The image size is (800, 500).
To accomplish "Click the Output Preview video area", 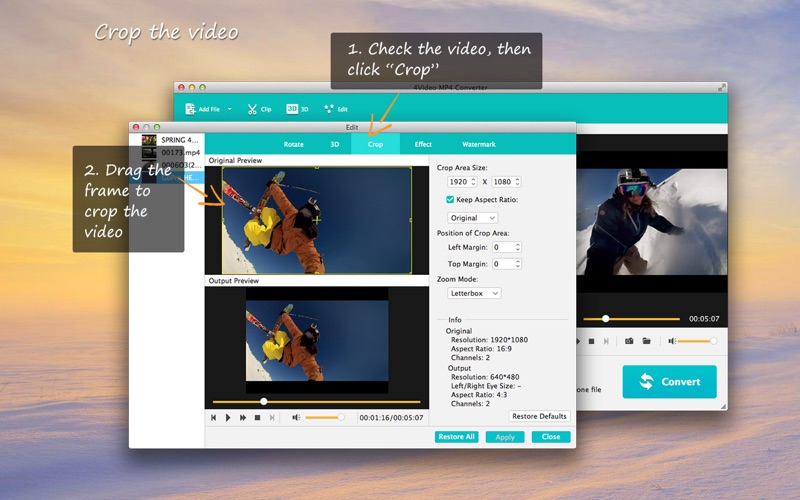I will pos(317,340).
